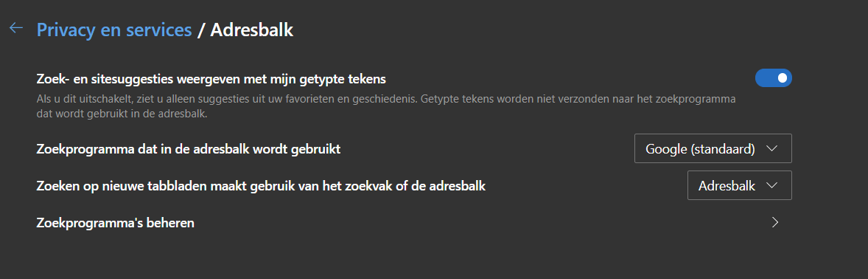Click the slash separator in the breadcrumb
The image size is (868, 279).
point(201,30)
